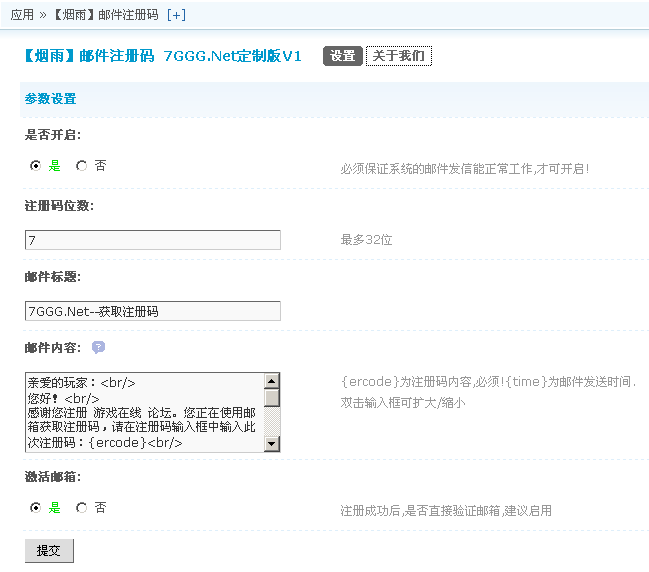This screenshot has width=649, height=572.
Task: Click the 必须保证系统的邮件发信能正常工作 note
Action: pos(464,169)
